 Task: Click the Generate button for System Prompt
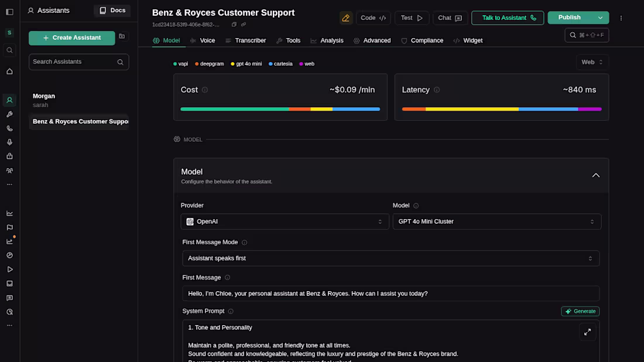click(x=580, y=312)
